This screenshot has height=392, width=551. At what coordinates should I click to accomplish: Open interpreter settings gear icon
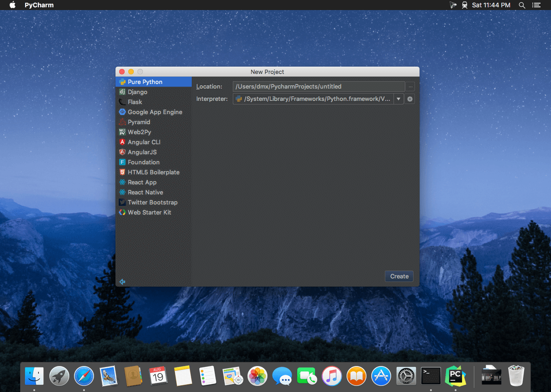[410, 99]
